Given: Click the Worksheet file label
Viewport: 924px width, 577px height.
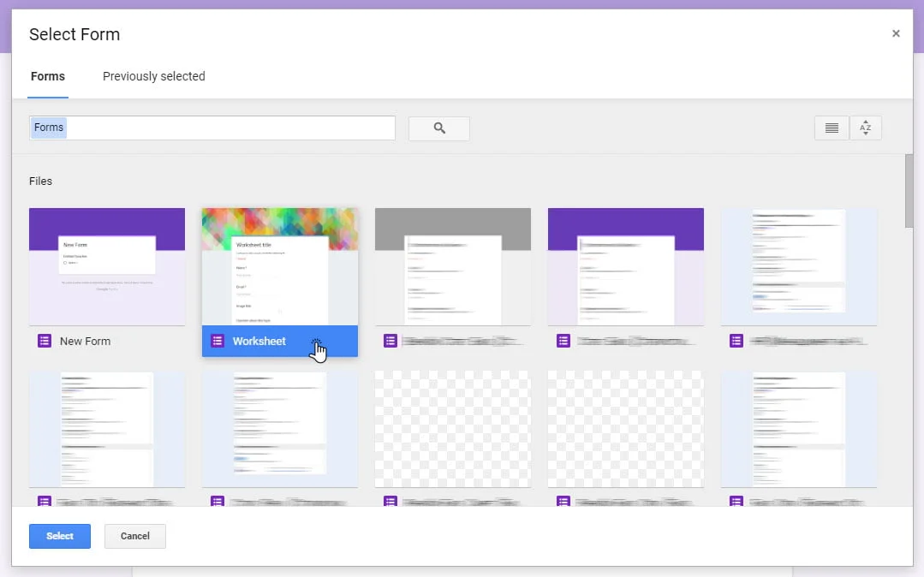Looking at the screenshot, I should click(x=259, y=342).
